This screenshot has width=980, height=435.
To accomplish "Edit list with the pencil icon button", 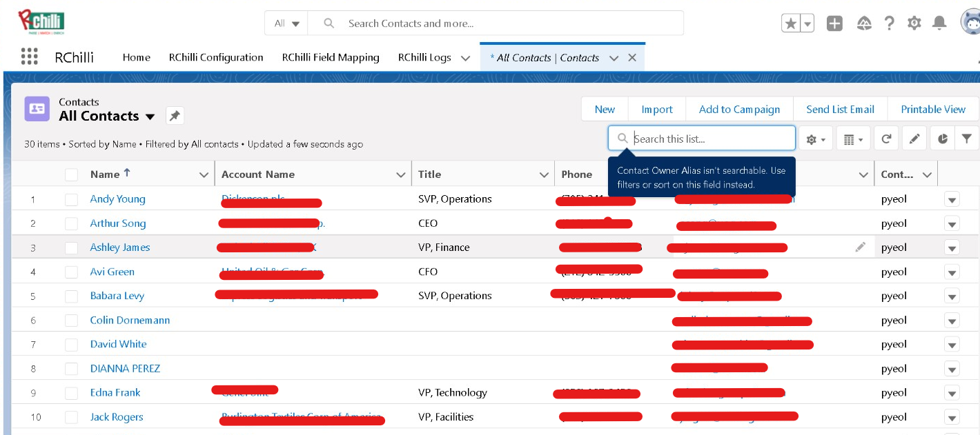I will 914,139.
